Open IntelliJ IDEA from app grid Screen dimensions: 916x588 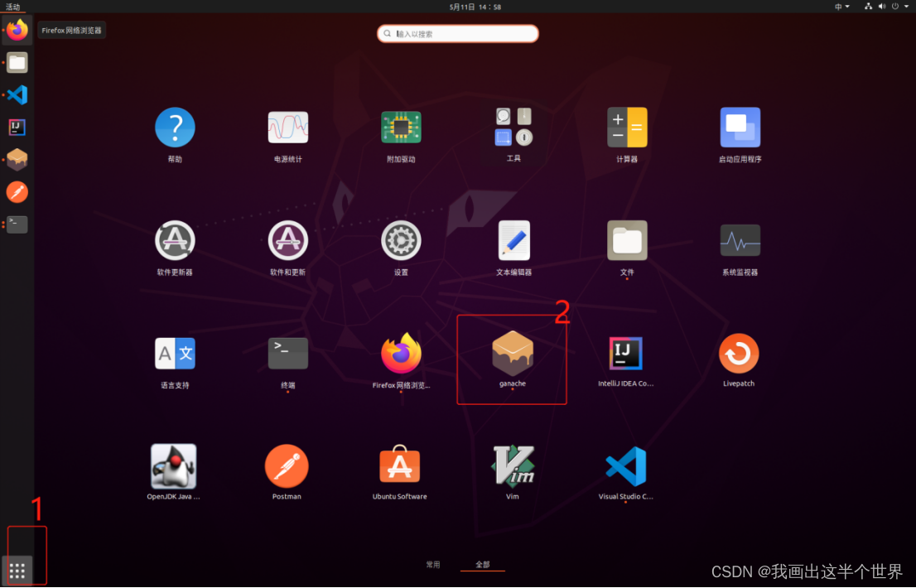tap(625, 354)
